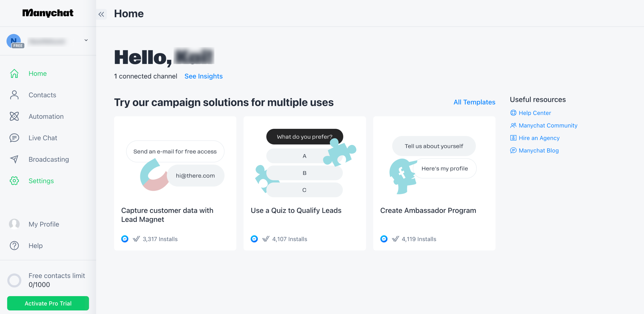Click the account avatar with FREE badge
644x314 pixels.
tap(14, 41)
